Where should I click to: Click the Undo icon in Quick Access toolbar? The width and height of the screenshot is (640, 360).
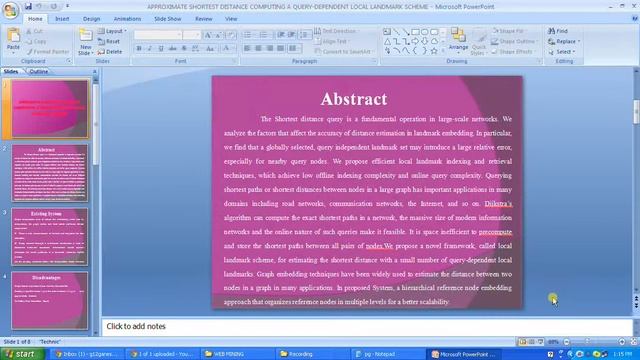click(39, 7)
